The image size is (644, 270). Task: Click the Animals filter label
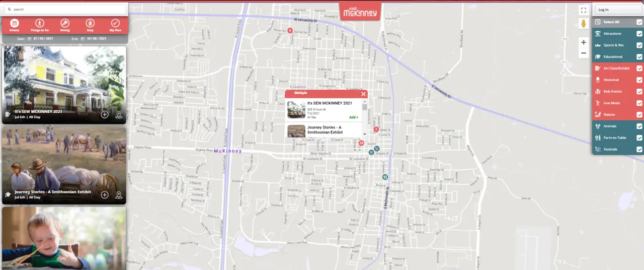tap(610, 126)
